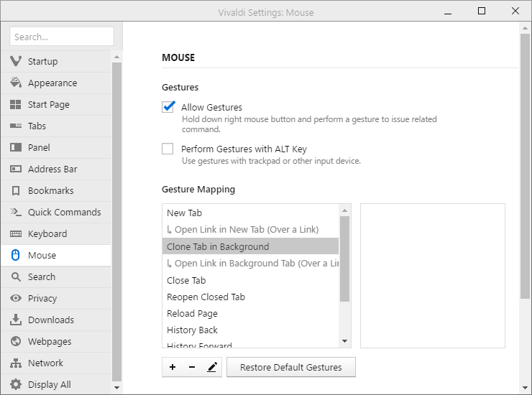Select Open Link in Background Tab gesture
This screenshot has width=532, height=395.
250,264
